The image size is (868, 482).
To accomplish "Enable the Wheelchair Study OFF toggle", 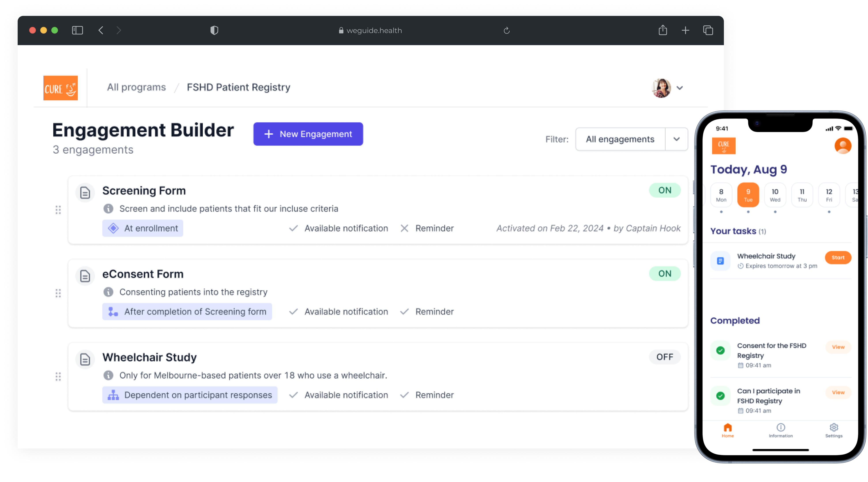I will (665, 357).
